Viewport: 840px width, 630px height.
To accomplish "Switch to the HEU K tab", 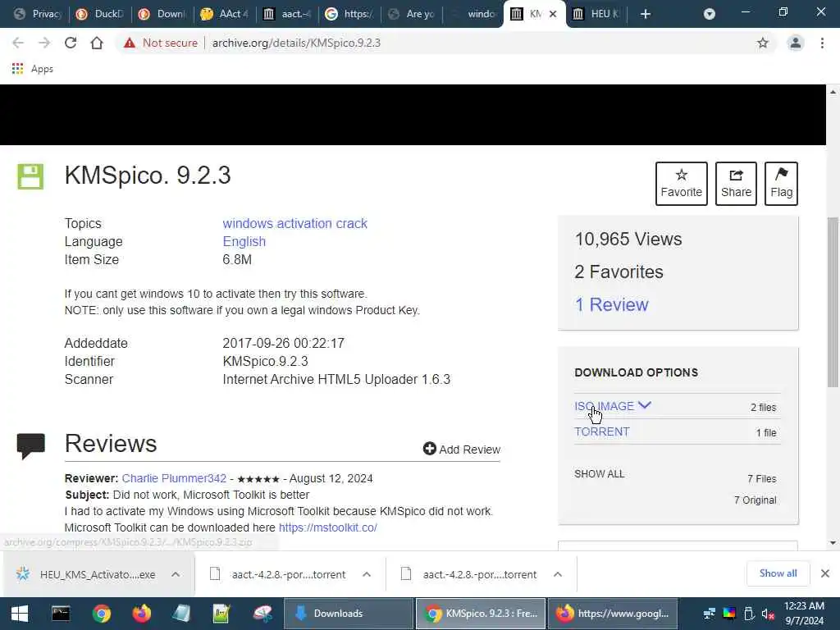I will point(597,14).
